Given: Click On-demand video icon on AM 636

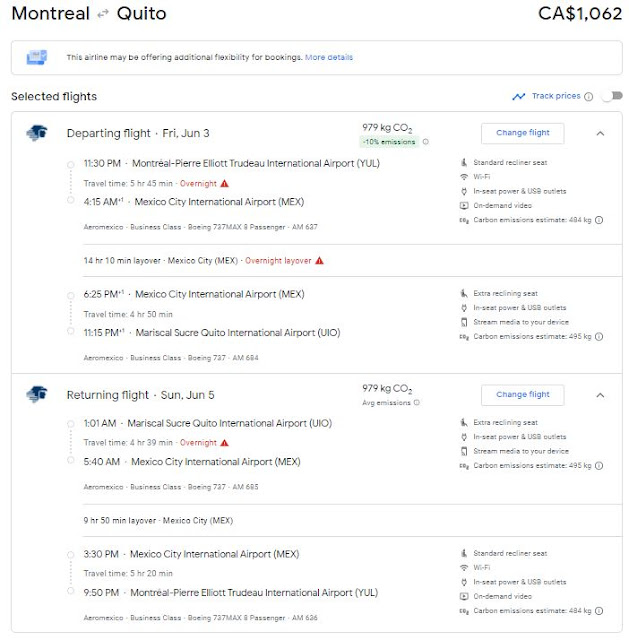Looking at the screenshot, I should click(464, 596).
